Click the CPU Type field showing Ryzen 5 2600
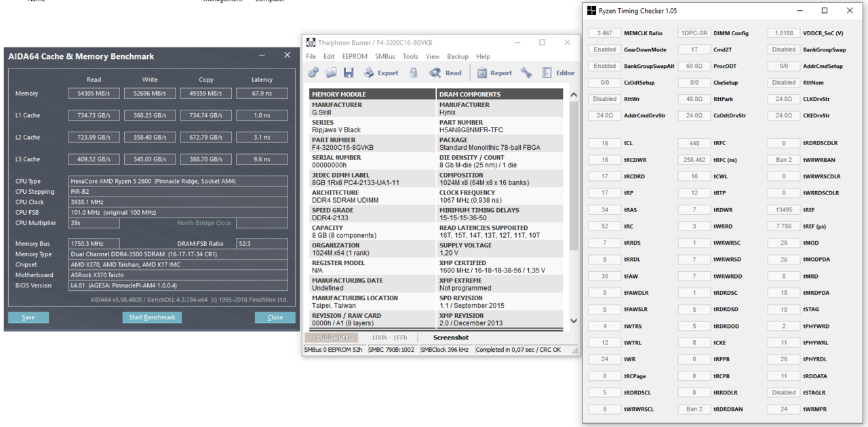868x427 pixels. (x=178, y=182)
